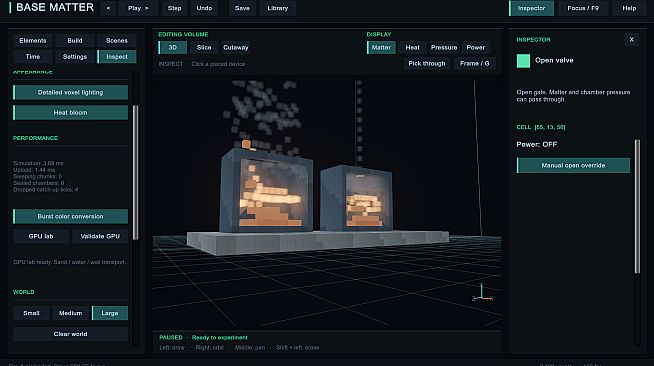Open the Settings tab
Viewport: 654px width, 366px height.
pyautogui.click(x=75, y=57)
